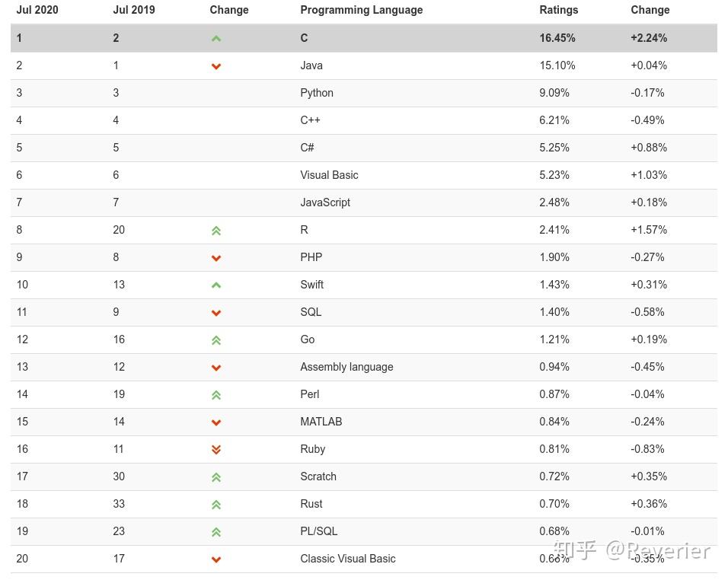Click the double up arrow in Scratch row
This screenshot has height=580, width=728.
(x=216, y=477)
